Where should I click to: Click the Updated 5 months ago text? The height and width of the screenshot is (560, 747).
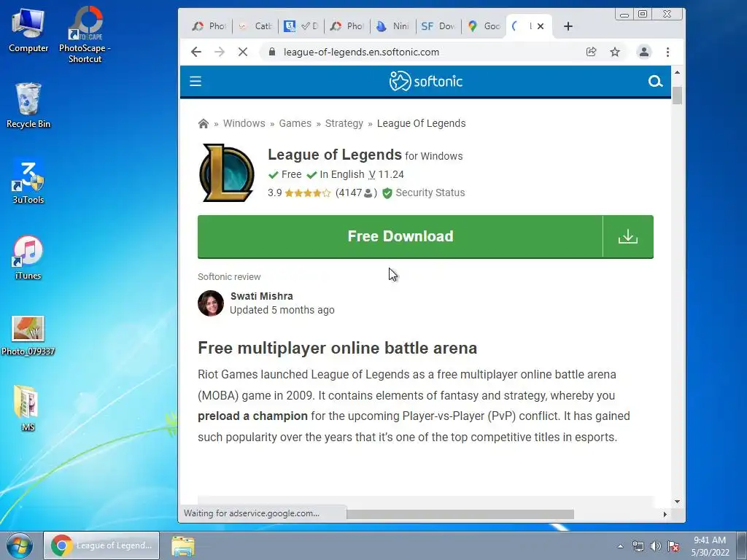coord(282,310)
